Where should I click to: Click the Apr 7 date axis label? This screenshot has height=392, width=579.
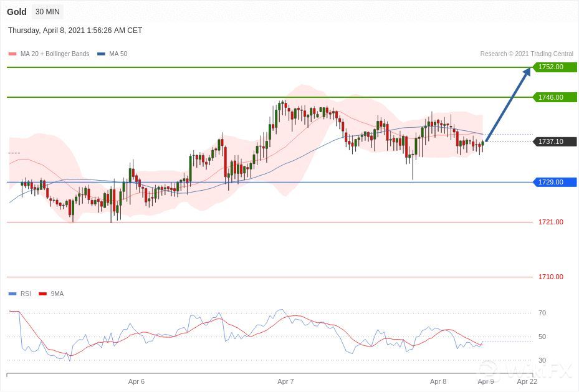[x=285, y=381]
